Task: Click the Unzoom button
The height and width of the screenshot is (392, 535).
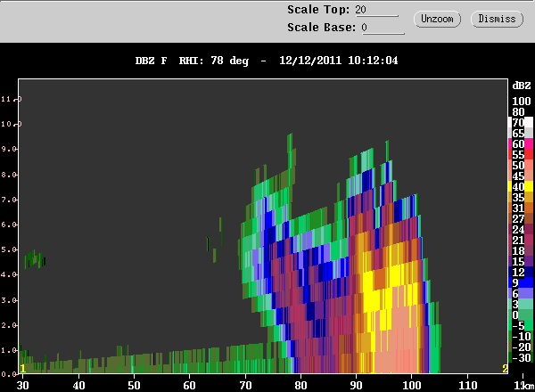Action: [437, 19]
